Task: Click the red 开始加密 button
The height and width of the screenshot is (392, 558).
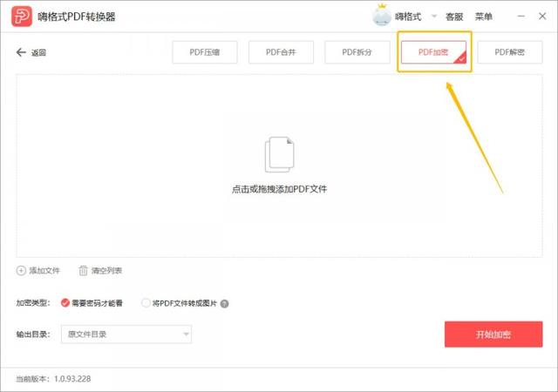Action: click(493, 334)
